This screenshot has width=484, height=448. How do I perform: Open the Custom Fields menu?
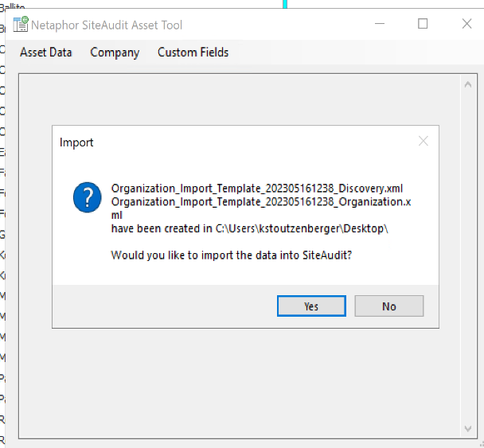point(193,53)
